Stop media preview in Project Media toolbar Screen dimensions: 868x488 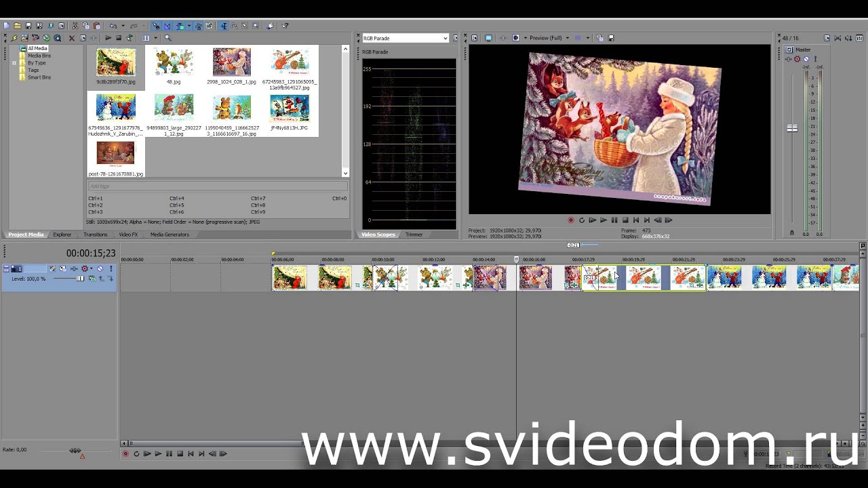[x=119, y=38]
